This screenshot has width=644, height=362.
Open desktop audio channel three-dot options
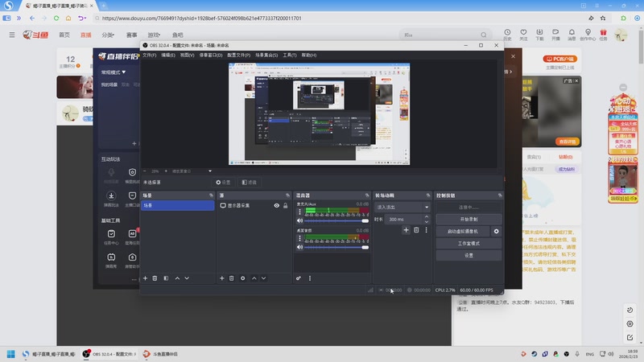point(299,238)
